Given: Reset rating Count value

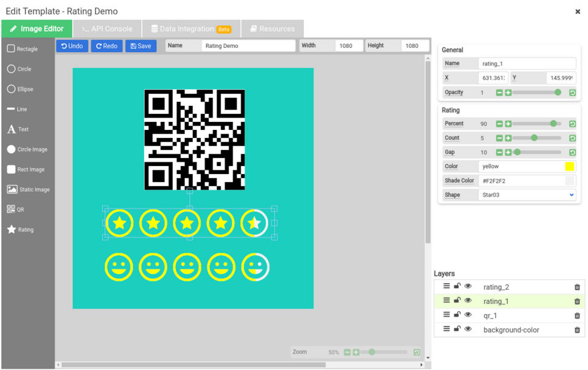Looking at the screenshot, I should point(572,138).
